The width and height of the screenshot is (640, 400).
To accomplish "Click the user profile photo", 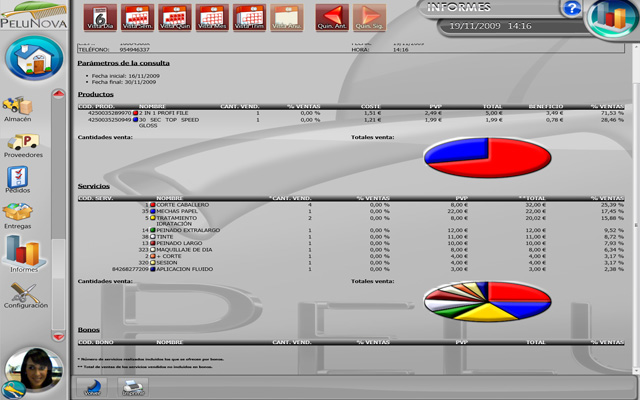I will click(x=35, y=369).
